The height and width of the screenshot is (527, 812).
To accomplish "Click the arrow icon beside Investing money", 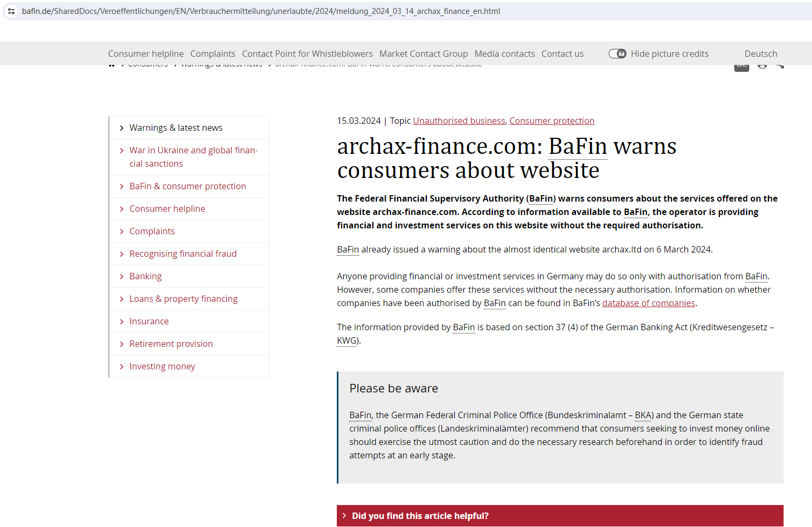I will [122, 367].
